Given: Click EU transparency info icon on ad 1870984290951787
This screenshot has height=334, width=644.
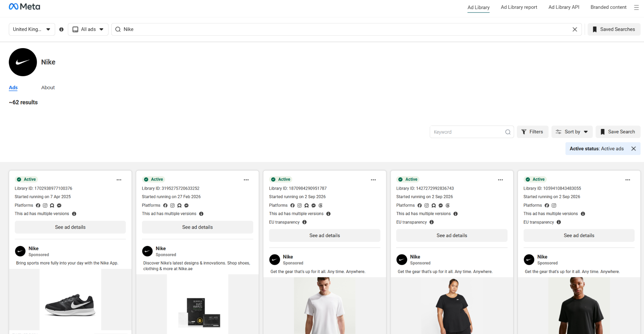Looking at the screenshot, I should tap(304, 222).
